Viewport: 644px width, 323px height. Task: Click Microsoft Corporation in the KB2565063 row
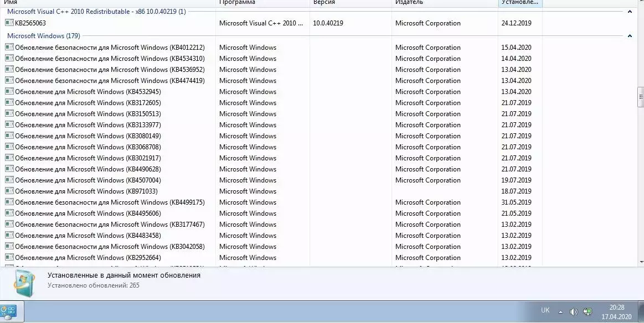click(x=427, y=23)
